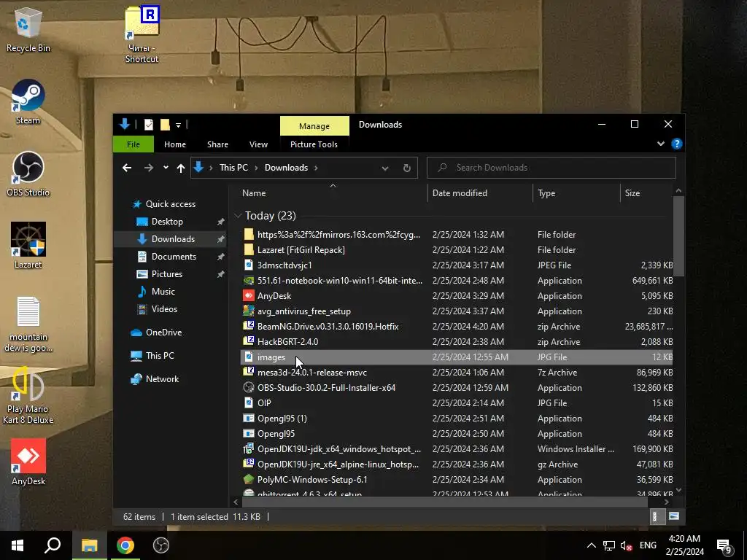Image resolution: width=747 pixels, height=560 pixels.
Task: Open the File tab
Action: coord(133,144)
